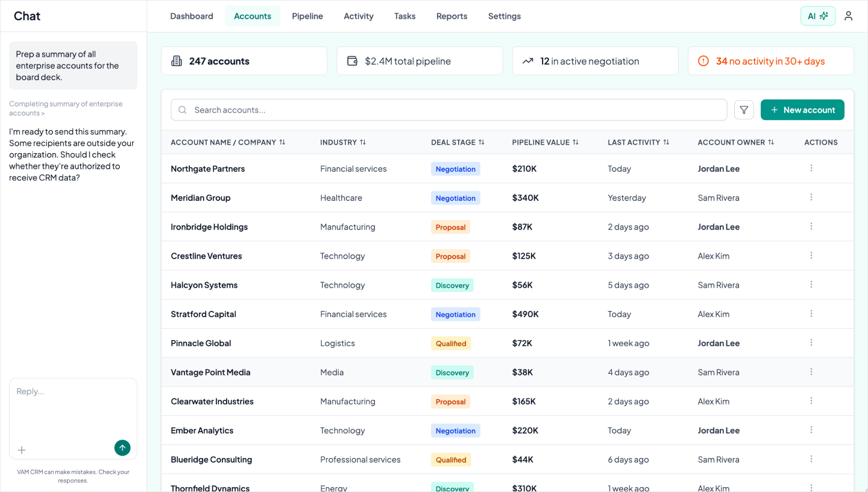Screen dimensions: 868x492
Task: Click the building icon on 247 accounts card
Action: (x=177, y=60)
